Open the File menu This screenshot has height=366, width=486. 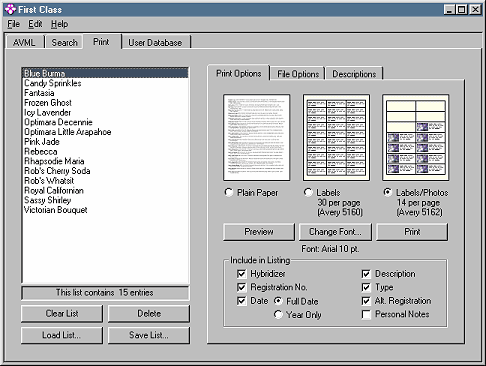[x=14, y=24]
